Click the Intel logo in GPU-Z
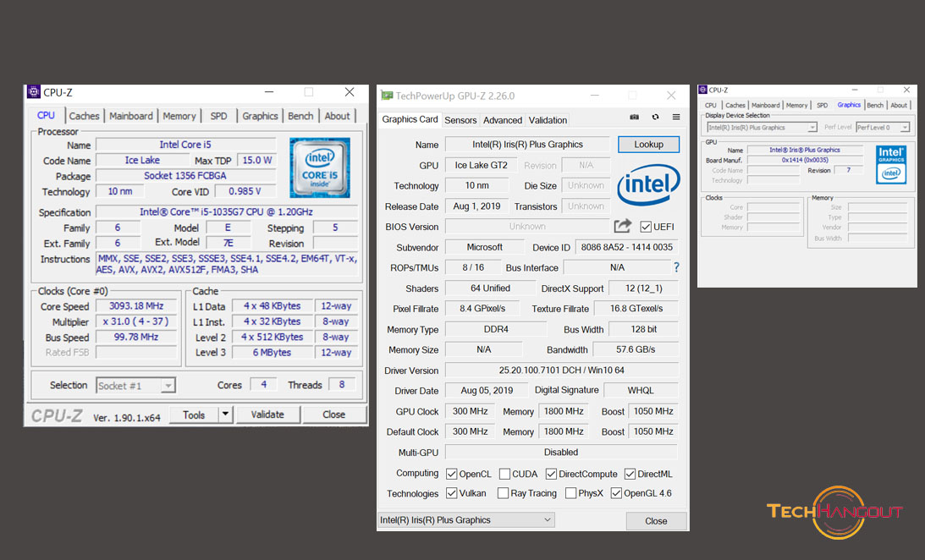 (x=648, y=185)
